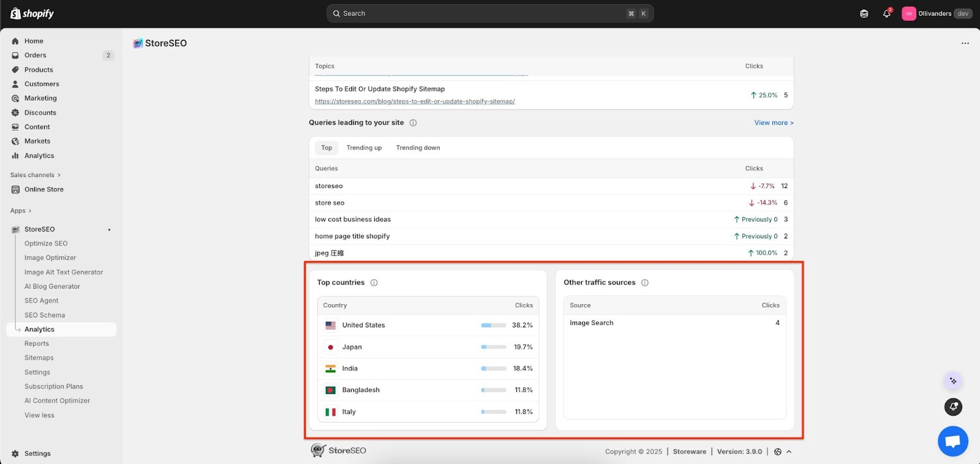Switch to Trending down tab
This screenshot has height=464, width=980.
[x=418, y=148]
